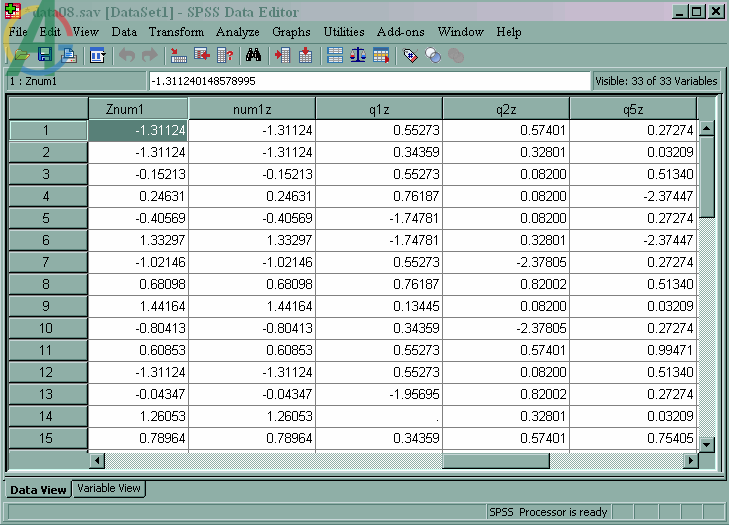
Task: Click the Split File toolbar icon
Action: coord(335,55)
